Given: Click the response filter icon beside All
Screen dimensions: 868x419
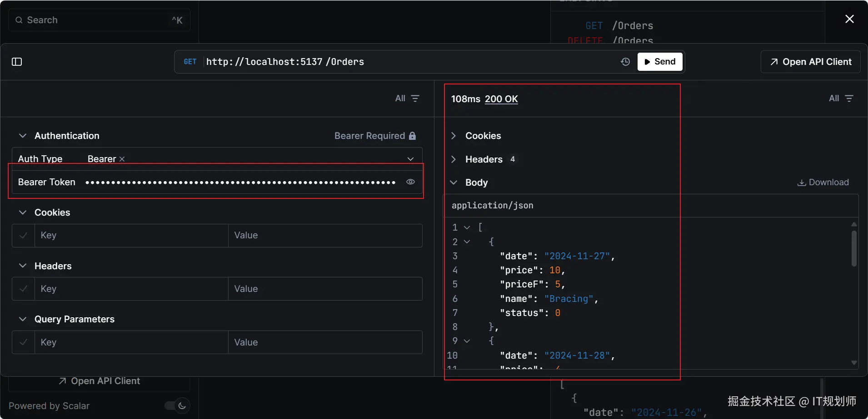Looking at the screenshot, I should coord(849,99).
